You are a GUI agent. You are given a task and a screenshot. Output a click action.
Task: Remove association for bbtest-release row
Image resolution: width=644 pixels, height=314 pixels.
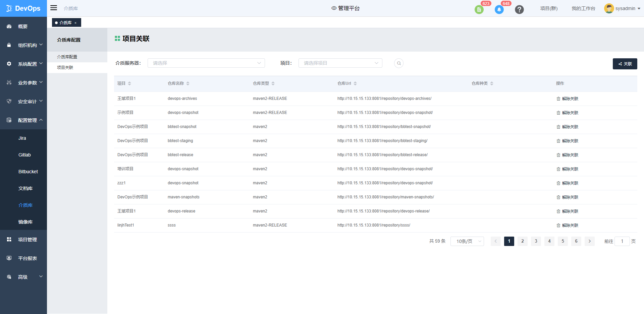(x=568, y=155)
